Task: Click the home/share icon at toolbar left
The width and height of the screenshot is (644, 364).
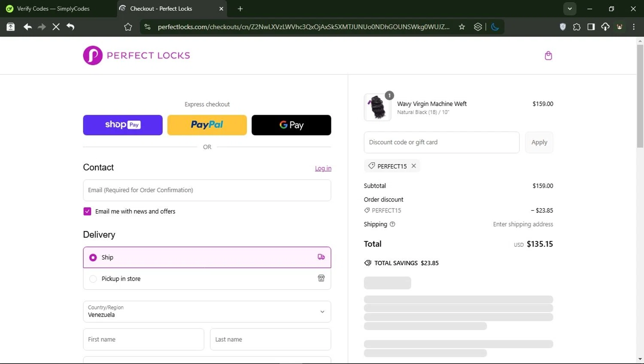Action: (11, 27)
